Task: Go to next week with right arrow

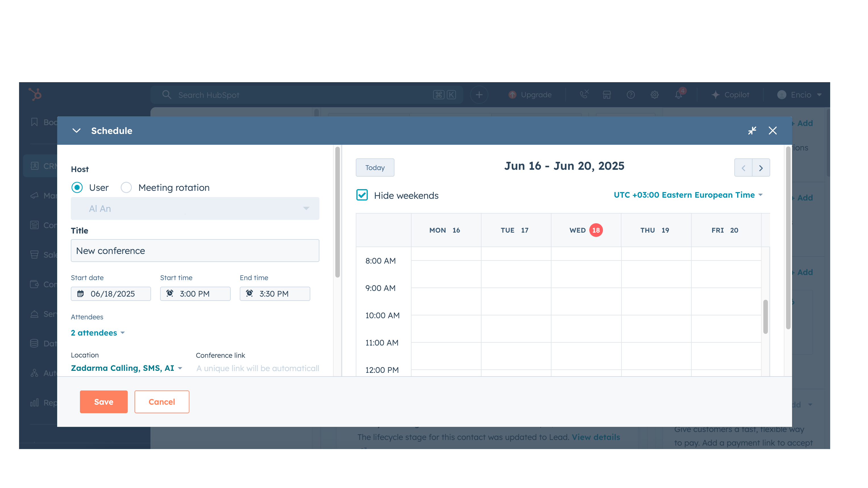Action: coord(760,168)
